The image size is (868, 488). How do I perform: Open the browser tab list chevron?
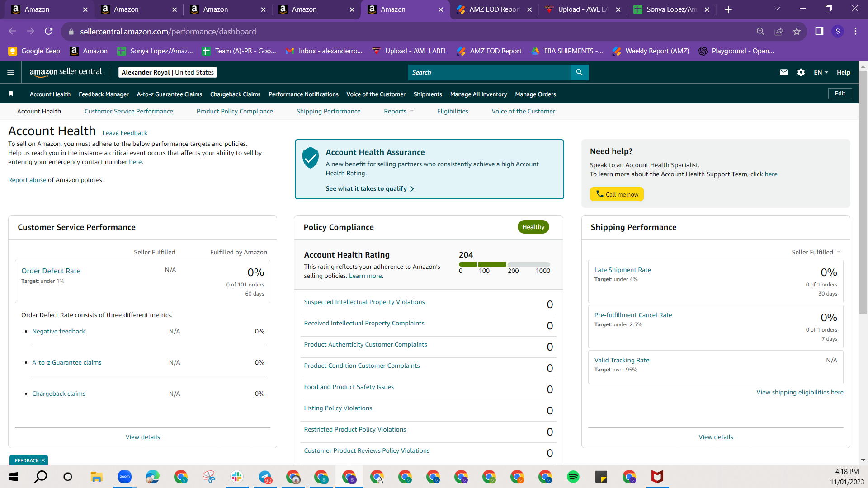777,9
